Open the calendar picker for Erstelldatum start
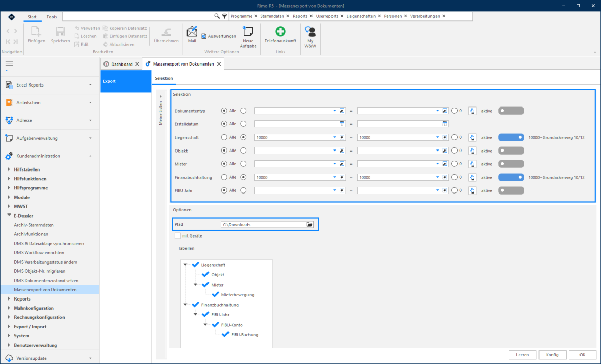 (342, 124)
